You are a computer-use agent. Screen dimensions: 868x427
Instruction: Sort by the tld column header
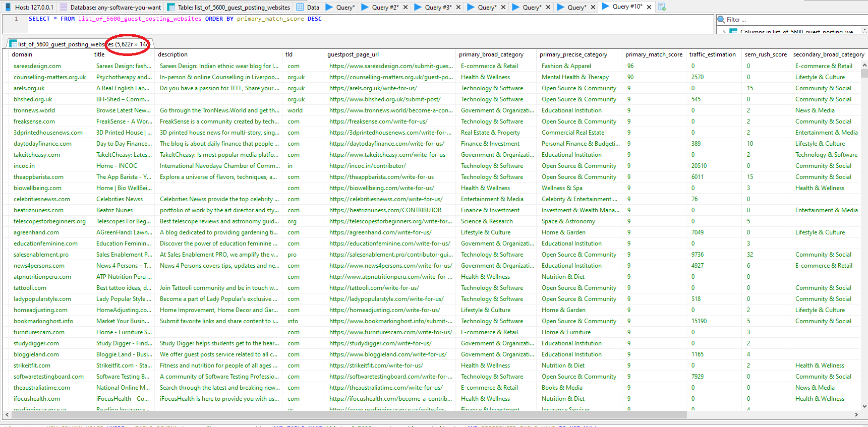[x=304, y=54]
